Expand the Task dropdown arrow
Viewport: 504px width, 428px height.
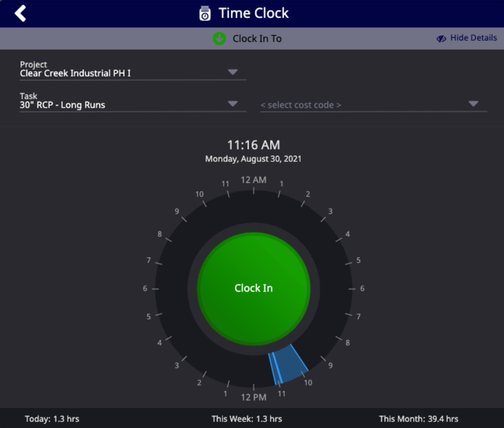click(233, 104)
